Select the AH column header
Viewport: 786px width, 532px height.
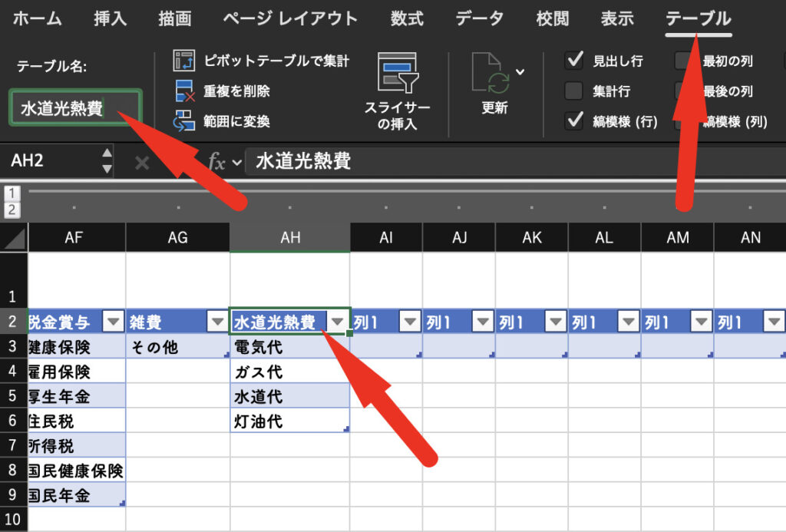pos(290,238)
